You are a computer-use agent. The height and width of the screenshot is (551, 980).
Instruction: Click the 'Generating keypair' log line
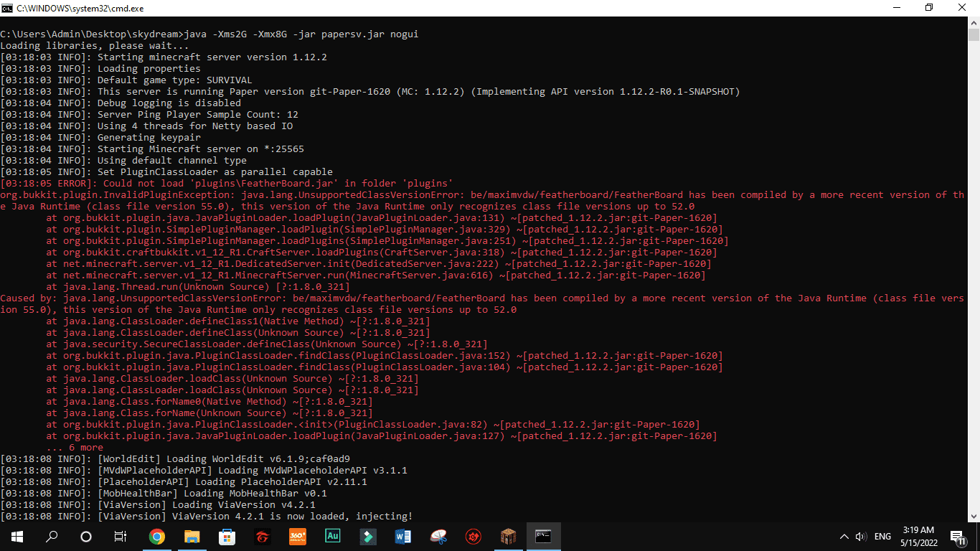[149, 138]
